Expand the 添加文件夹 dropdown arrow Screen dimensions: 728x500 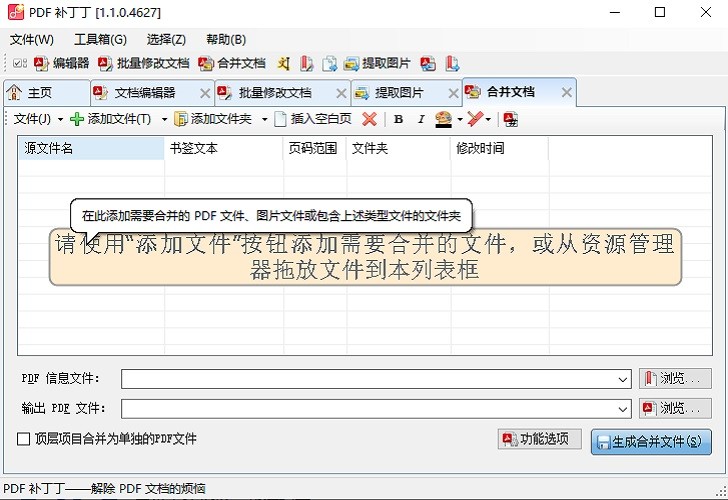pos(264,119)
